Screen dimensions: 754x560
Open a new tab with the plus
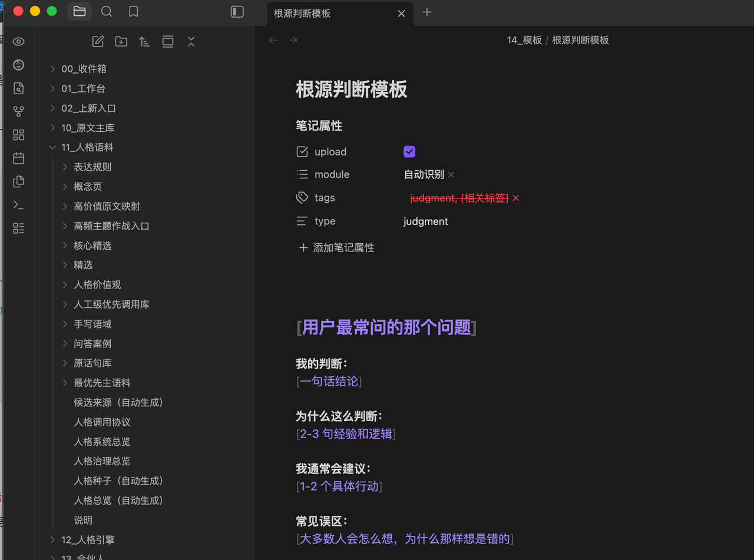427,12
